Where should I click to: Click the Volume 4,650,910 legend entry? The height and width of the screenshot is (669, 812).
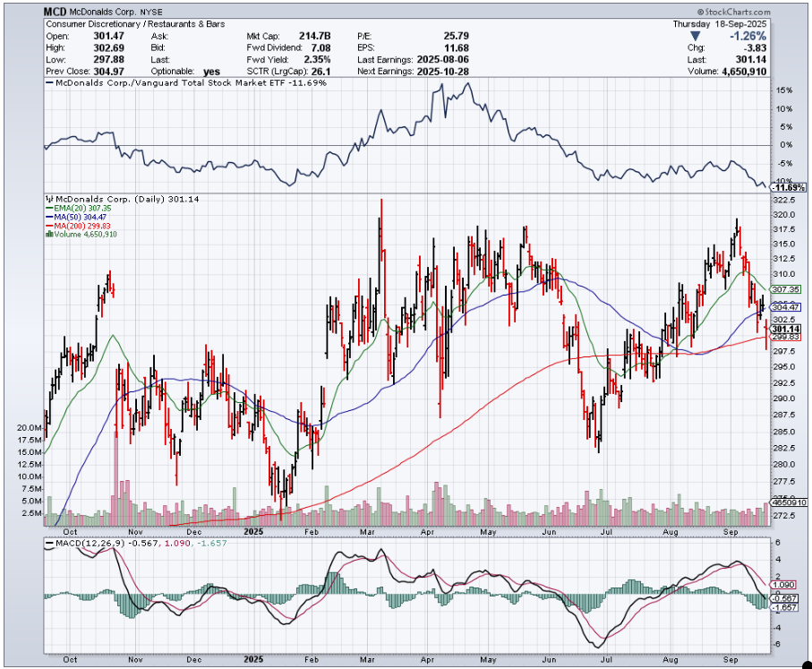[x=81, y=235]
